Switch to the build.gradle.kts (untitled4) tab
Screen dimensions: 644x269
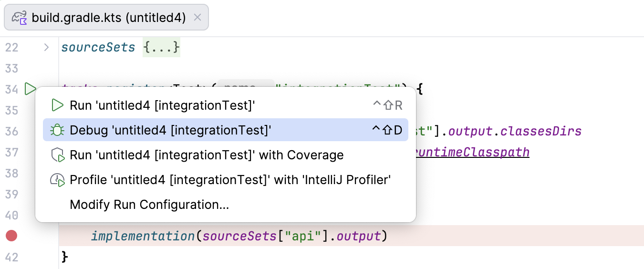[106, 18]
